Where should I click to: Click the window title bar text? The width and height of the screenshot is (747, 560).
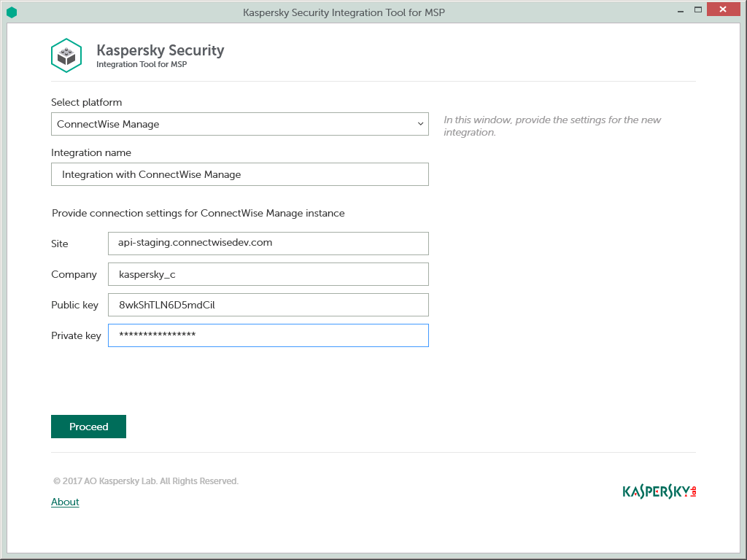click(x=344, y=12)
